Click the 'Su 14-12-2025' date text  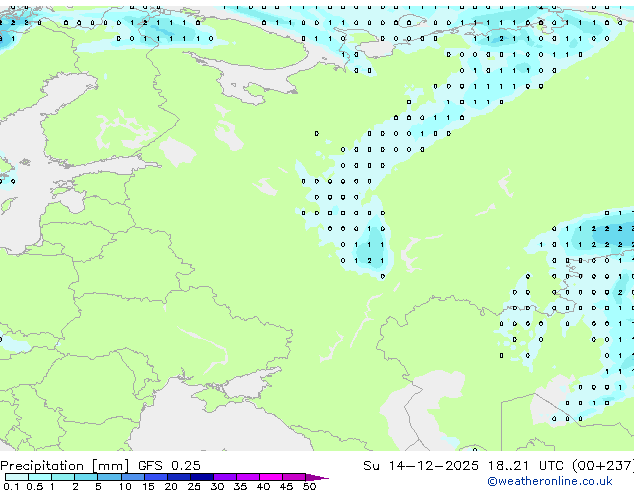(x=421, y=466)
